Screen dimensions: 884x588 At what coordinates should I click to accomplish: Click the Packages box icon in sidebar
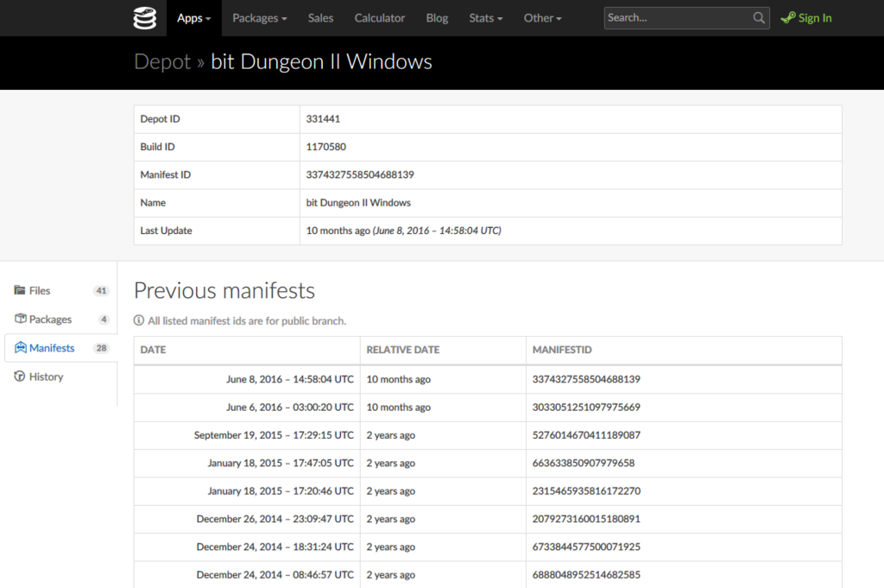point(21,319)
